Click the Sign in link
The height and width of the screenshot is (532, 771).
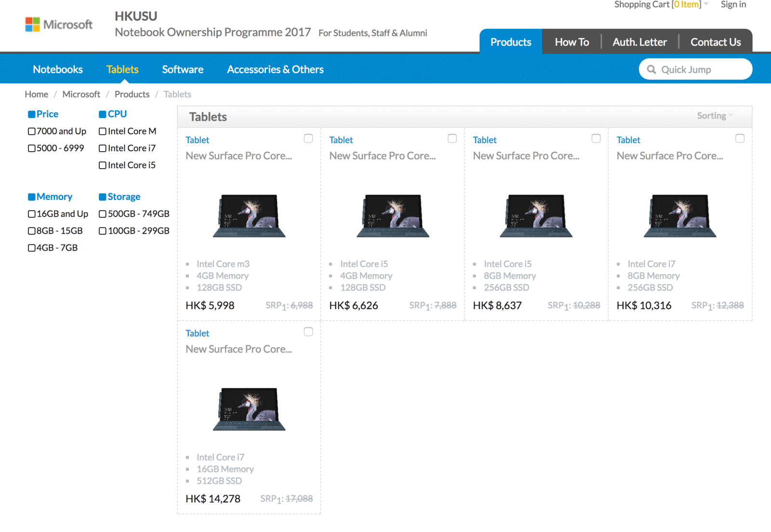click(x=733, y=5)
